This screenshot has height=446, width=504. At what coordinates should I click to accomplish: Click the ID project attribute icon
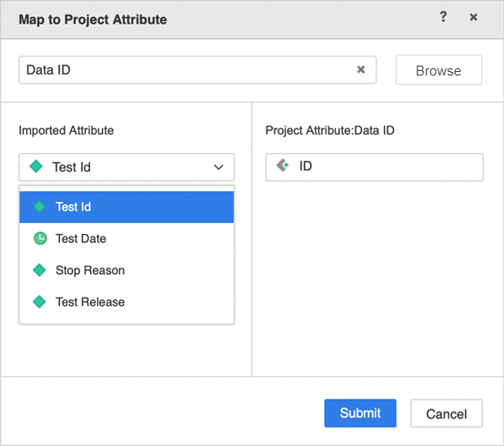[x=283, y=166]
